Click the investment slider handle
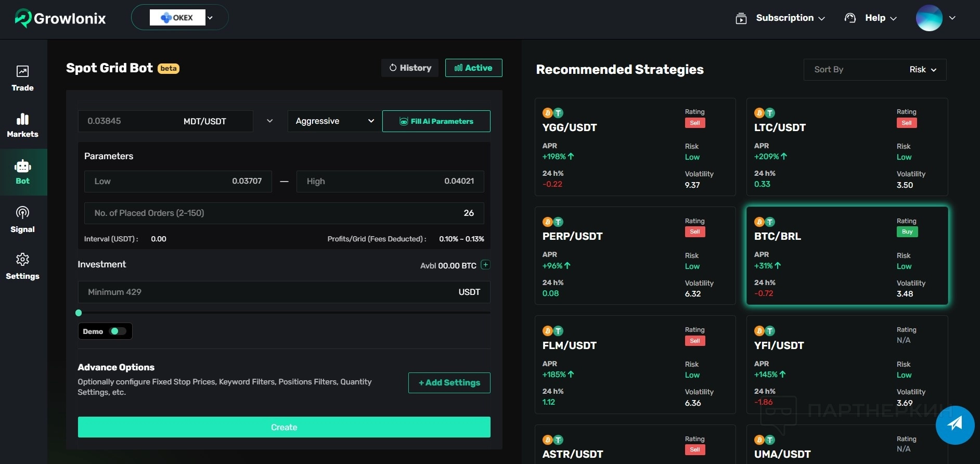980x464 pixels. (x=79, y=313)
